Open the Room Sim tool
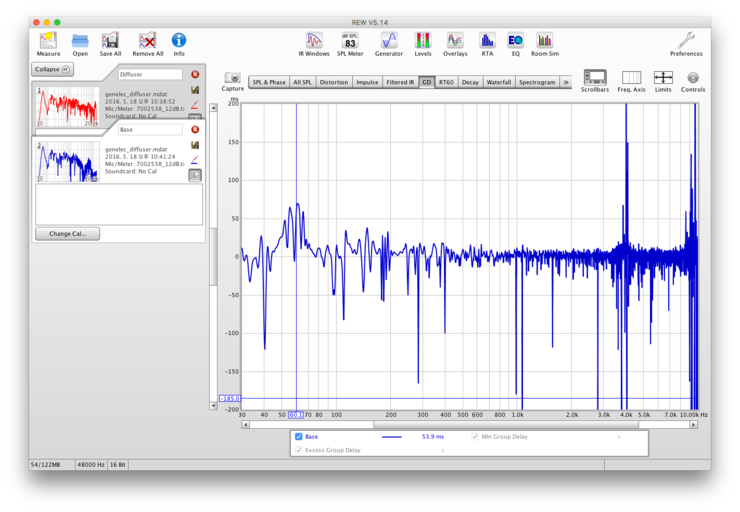Viewport: 740px width, 512px height. 544,42
